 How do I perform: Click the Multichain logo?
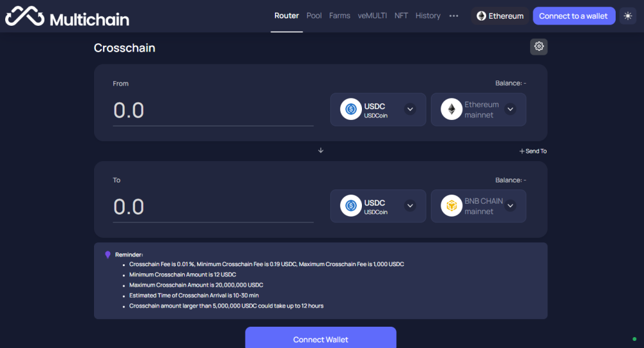tap(67, 17)
